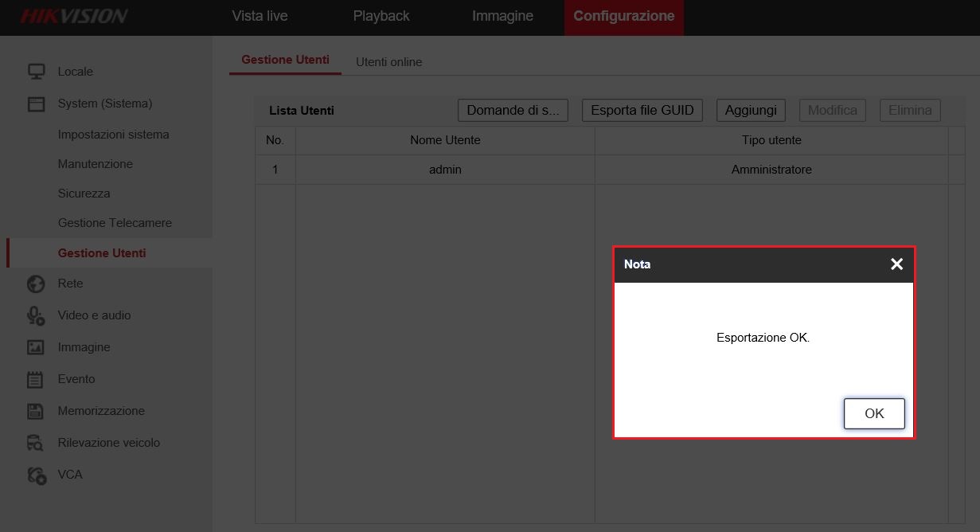Click the Esportazione OK. message text
This screenshot has height=532, width=980.
[763, 338]
